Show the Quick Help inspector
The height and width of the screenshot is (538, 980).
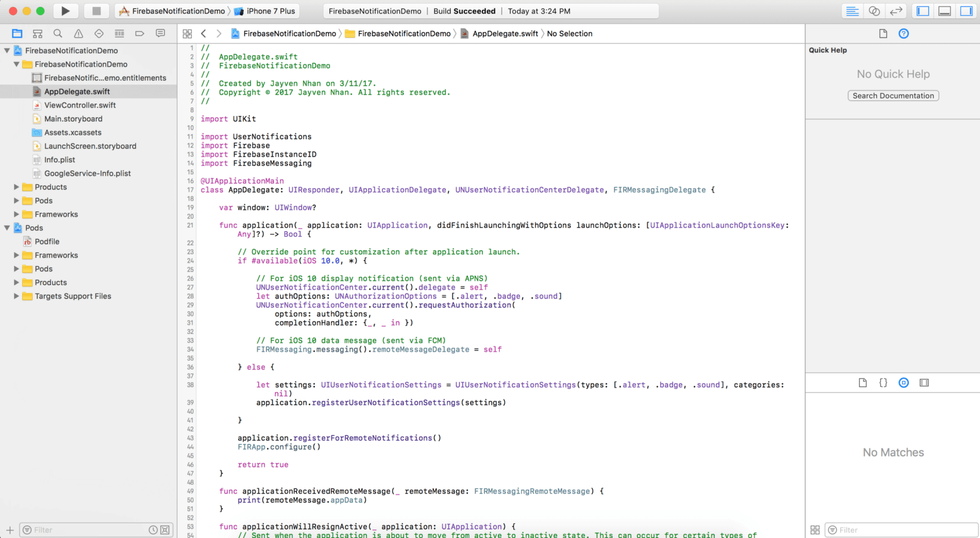903,34
